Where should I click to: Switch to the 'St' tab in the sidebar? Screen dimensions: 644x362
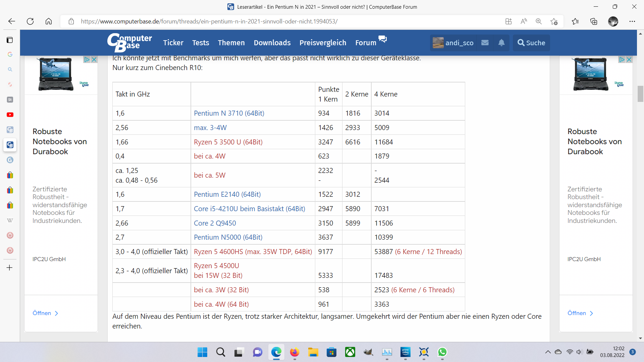(10, 100)
